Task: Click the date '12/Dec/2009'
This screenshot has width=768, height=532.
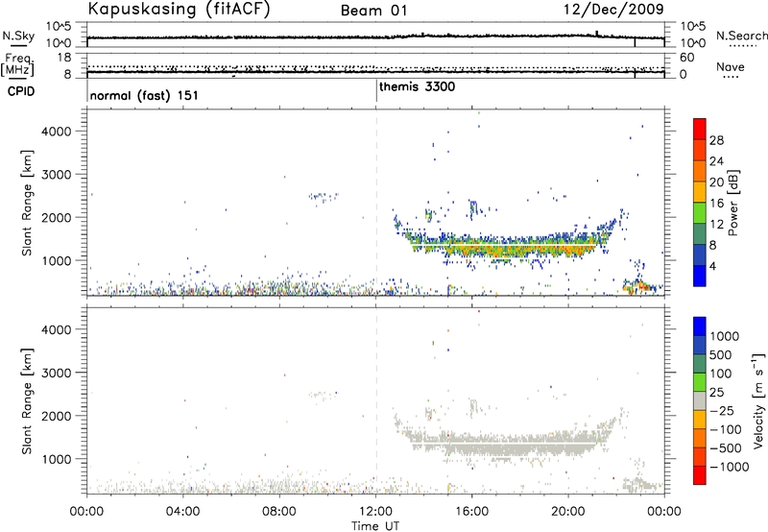Action: pyautogui.click(x=613, y=10)
